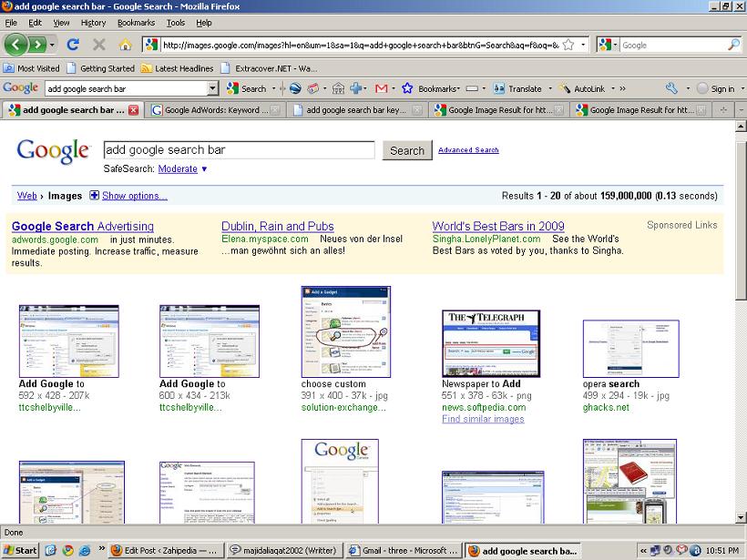747x560 pixels.
Task: Open The Telegraph image thumbnail
Action: (x=490, y=342)
